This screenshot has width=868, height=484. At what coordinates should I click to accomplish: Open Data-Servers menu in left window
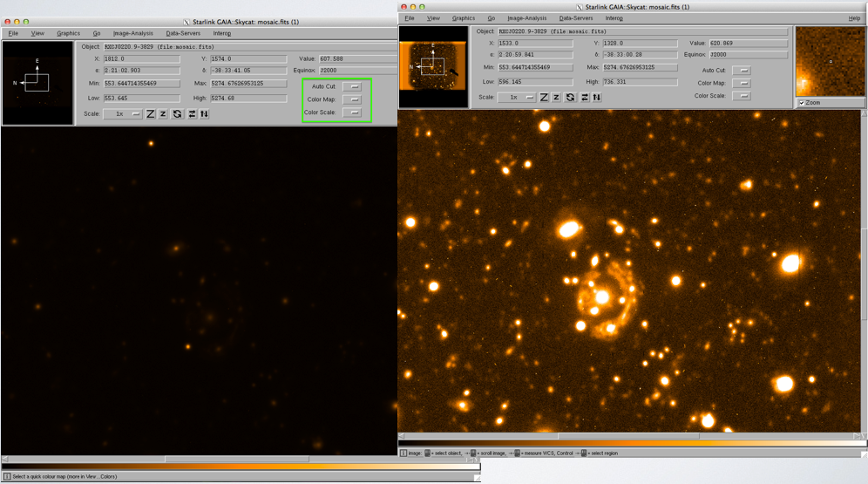tap(183, 34)
